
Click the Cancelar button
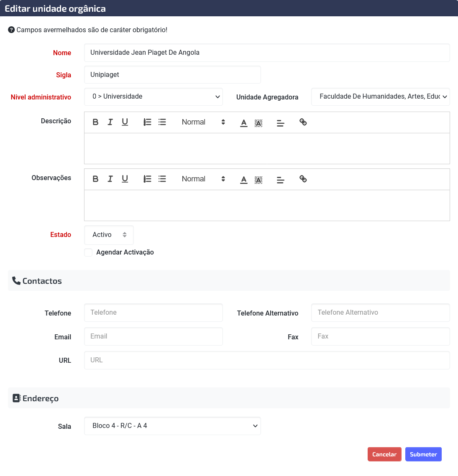[384, 454]
